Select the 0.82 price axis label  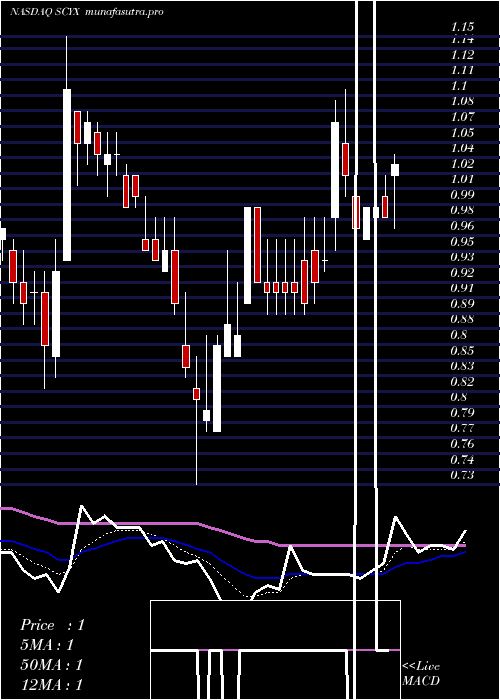tap(462, 382)
